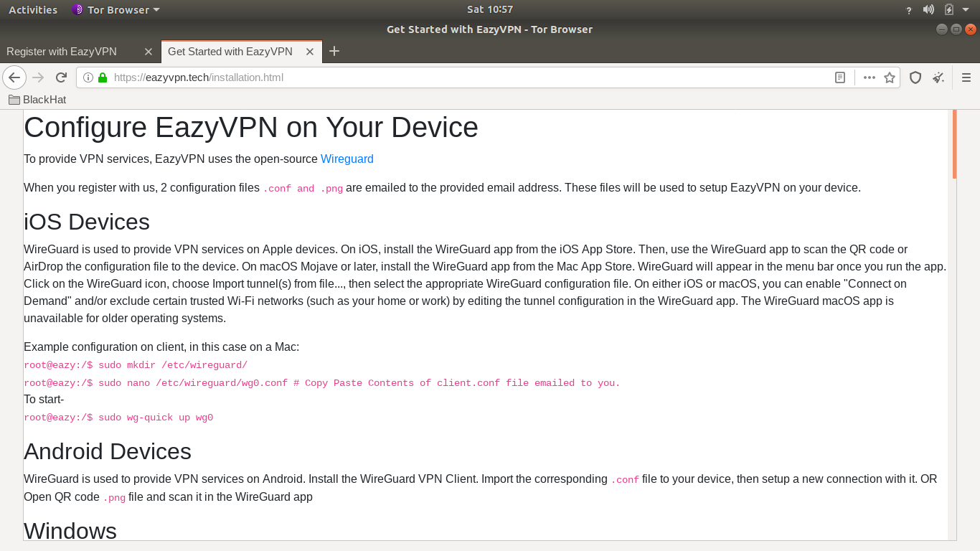
Task: Open the BlackHat bookmarks folder
Action: (x=37, y=100)
